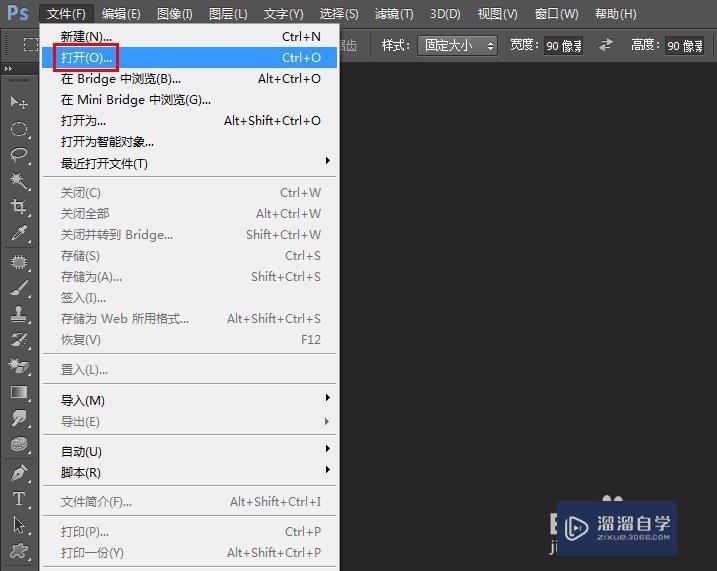
Task: Click the 宽度 width input field
Action: tap(563, 45)
